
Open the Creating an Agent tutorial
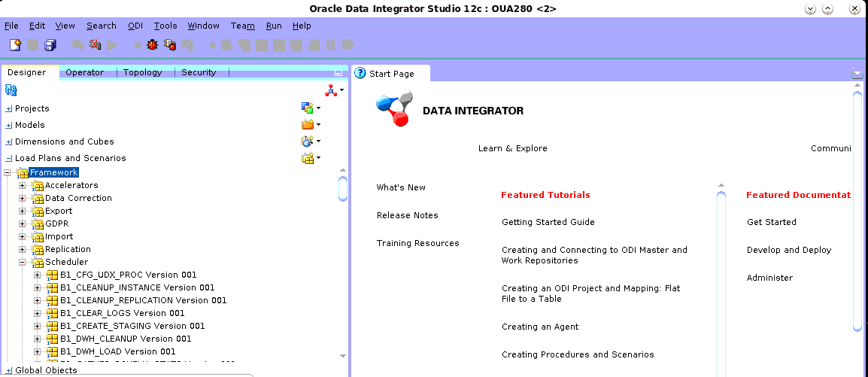(540, 327)
